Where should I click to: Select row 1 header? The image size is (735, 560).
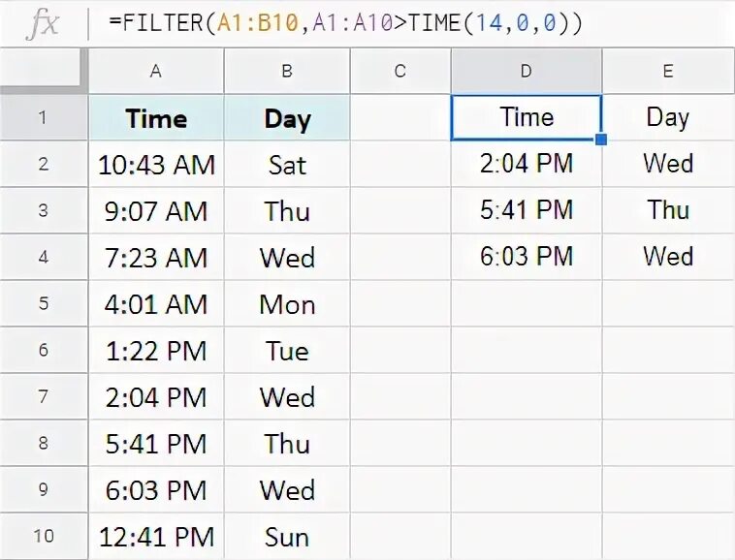pyautogui.click(x=43, y=118)
